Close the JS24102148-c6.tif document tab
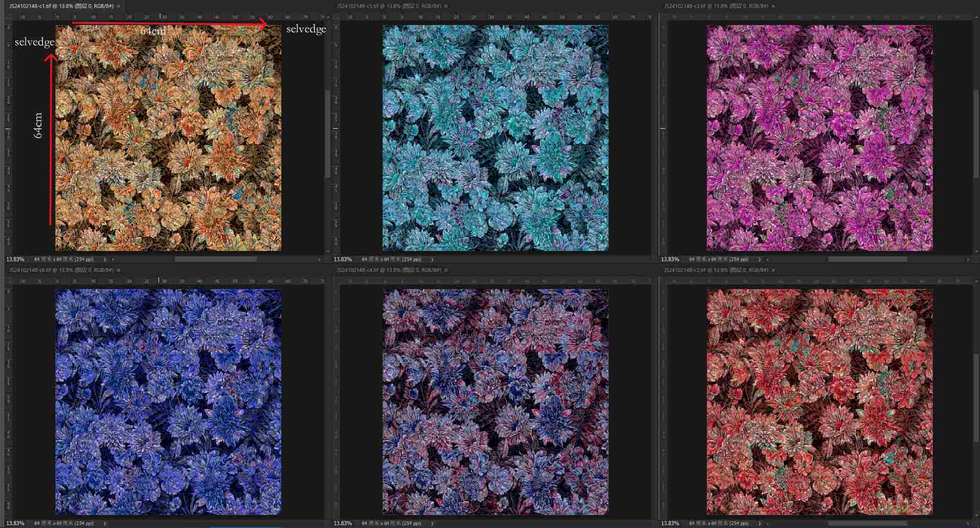Viewport: 980px width, 528px height. (x=118, y=270)
